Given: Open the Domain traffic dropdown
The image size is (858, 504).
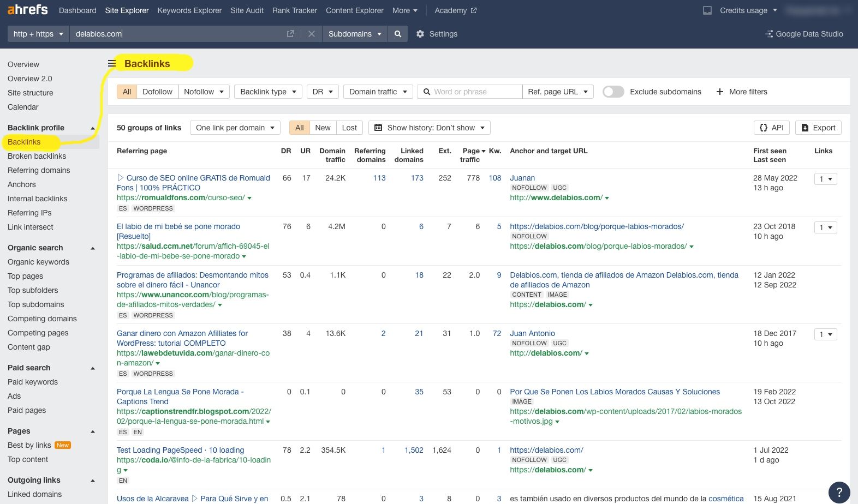Looking at the screenshot, I should [x=378, y=92].
